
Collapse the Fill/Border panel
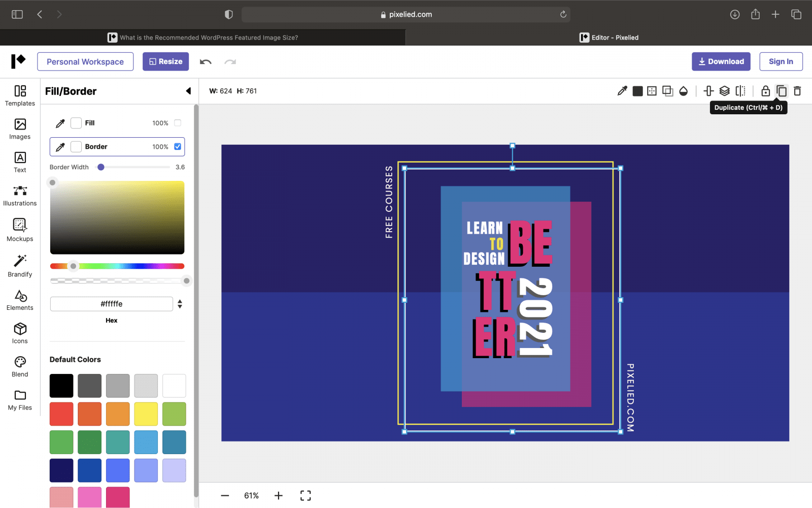(188, 91)
